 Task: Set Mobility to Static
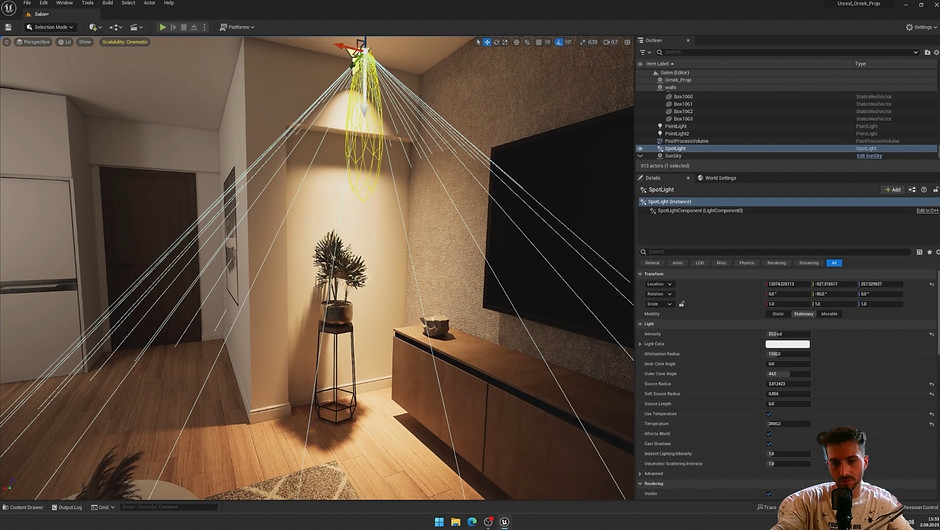point(778,314)
